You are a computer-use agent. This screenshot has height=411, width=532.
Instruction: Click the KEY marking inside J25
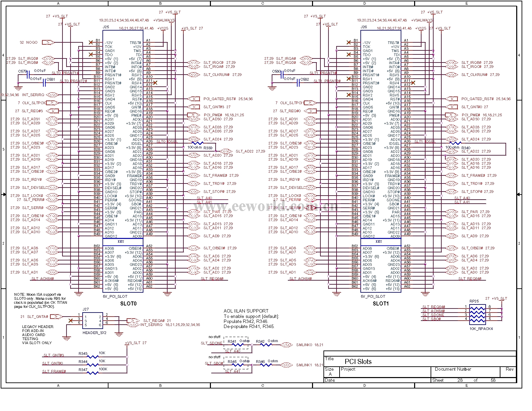pyautogui.click(x=121, y=241)
